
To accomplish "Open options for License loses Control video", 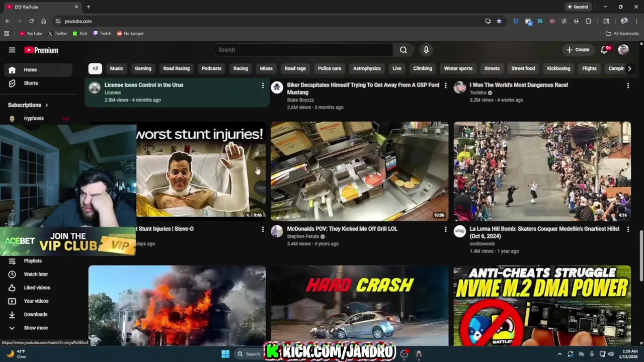I will tap(263, 85).
